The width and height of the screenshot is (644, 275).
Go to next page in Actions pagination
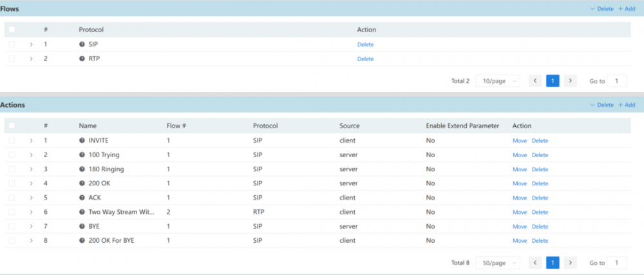click(570, 263)
